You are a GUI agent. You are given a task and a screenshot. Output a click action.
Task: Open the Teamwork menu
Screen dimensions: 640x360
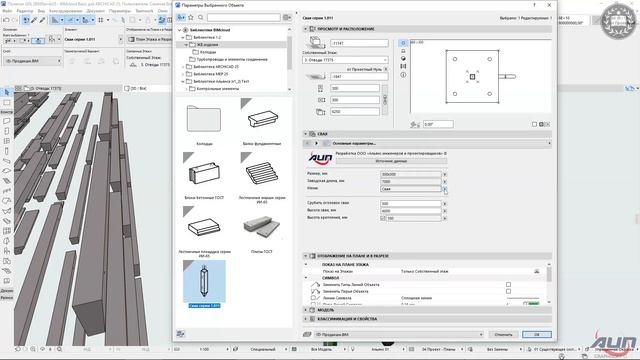click(144, 11)
